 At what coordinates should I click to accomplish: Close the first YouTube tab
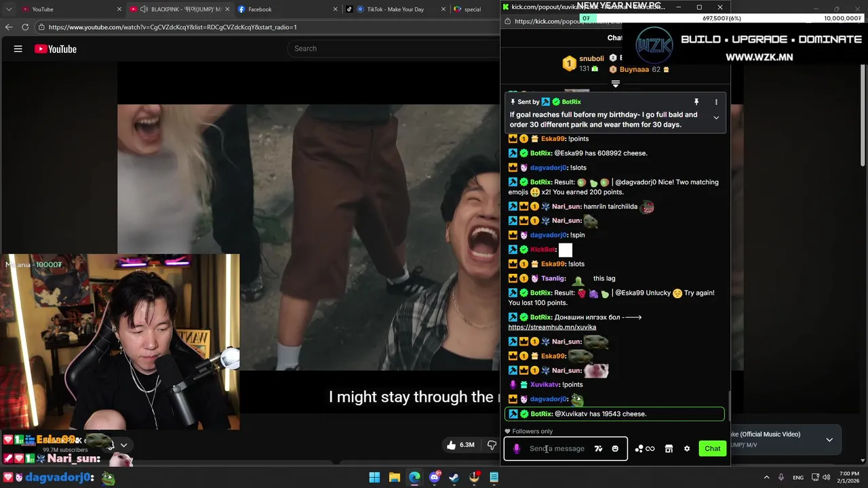[x=119, y=9]
